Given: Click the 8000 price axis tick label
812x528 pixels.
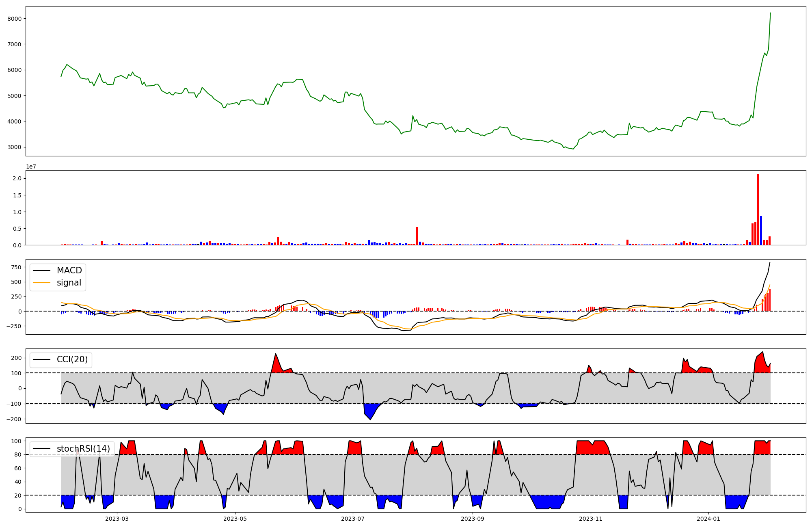Looking at the screenshot, I should [14, 19].
